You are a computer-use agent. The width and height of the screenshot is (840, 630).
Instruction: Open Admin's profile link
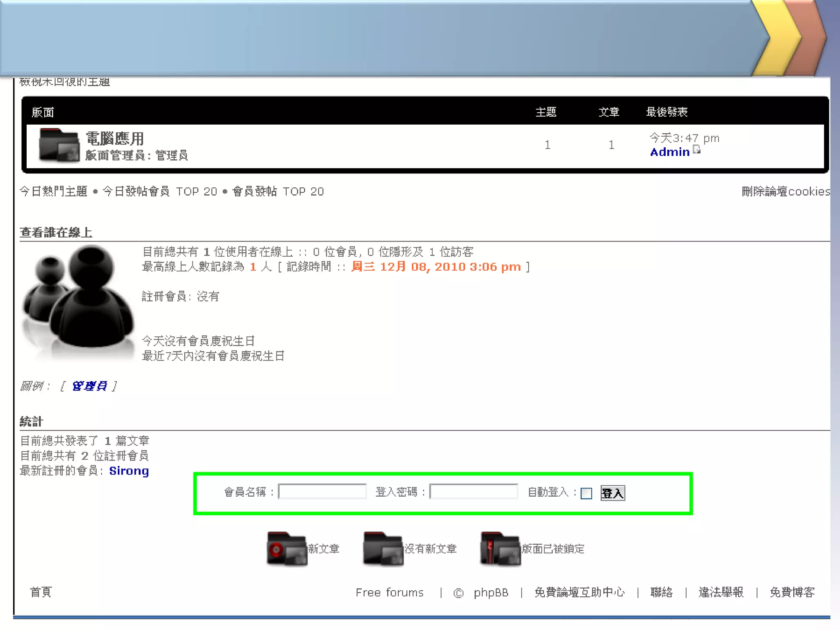(669, 152)
